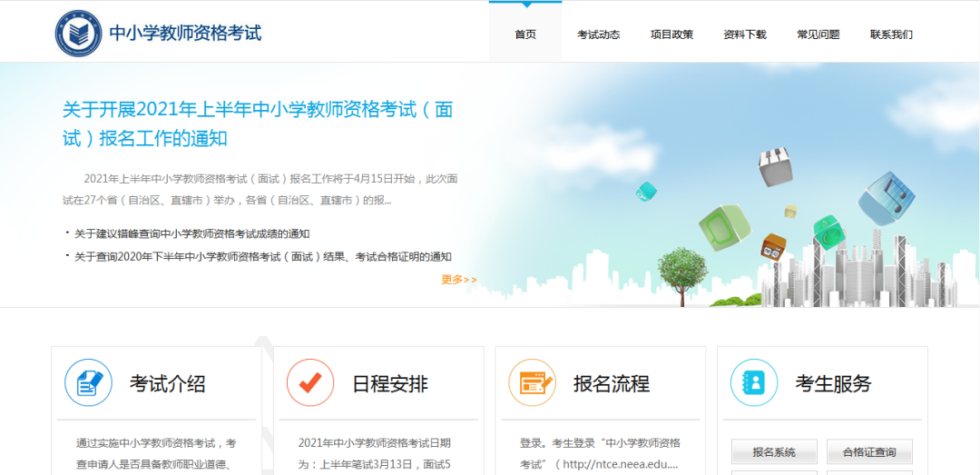The height and width of the screenshot is (475, 980).
Task: Click the 日程安排 red checkmark icon
Action: pos(310,382)
